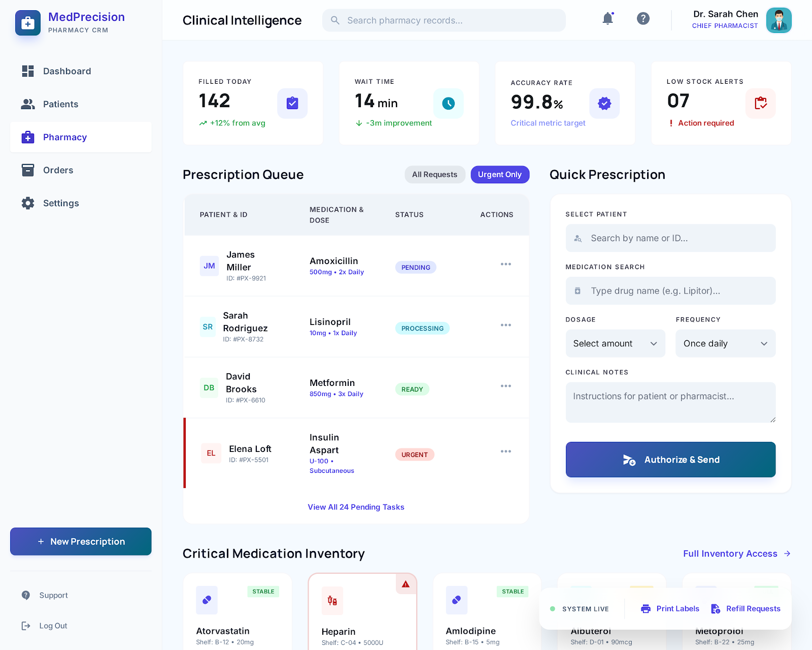The image size is (812, 650).
Task: Change frequency from Once daily
Action: click(x=725, y=343)
